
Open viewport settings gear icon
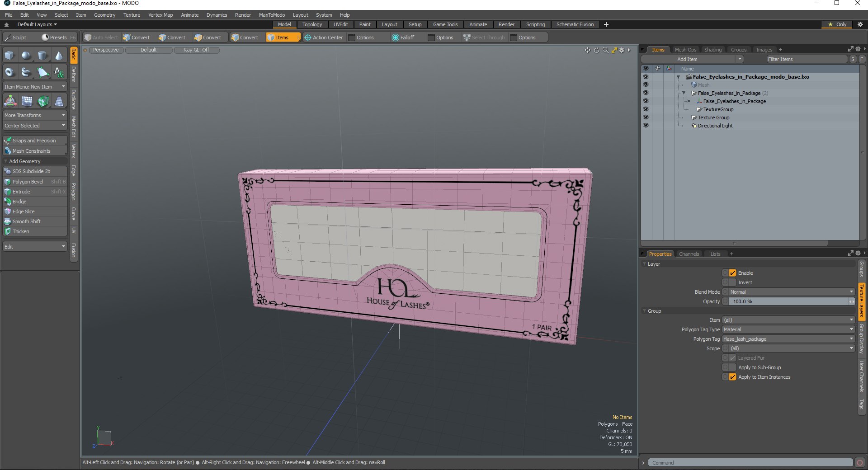[622, 50]
